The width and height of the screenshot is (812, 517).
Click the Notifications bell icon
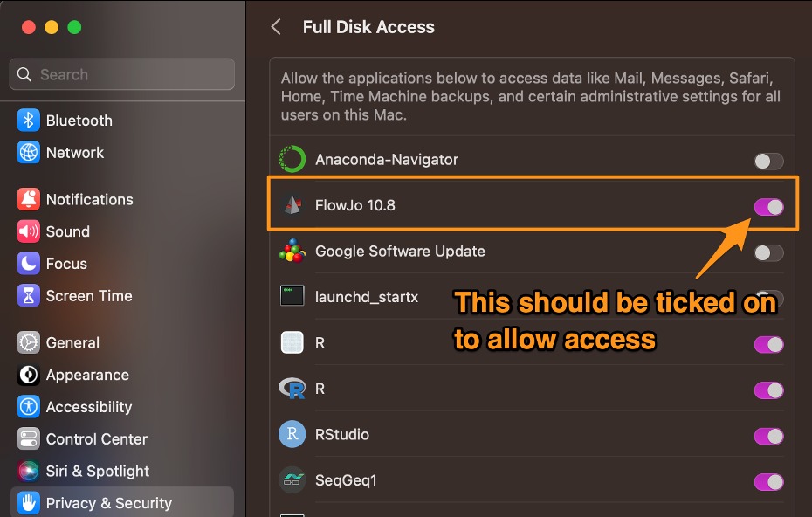[29, 200]
